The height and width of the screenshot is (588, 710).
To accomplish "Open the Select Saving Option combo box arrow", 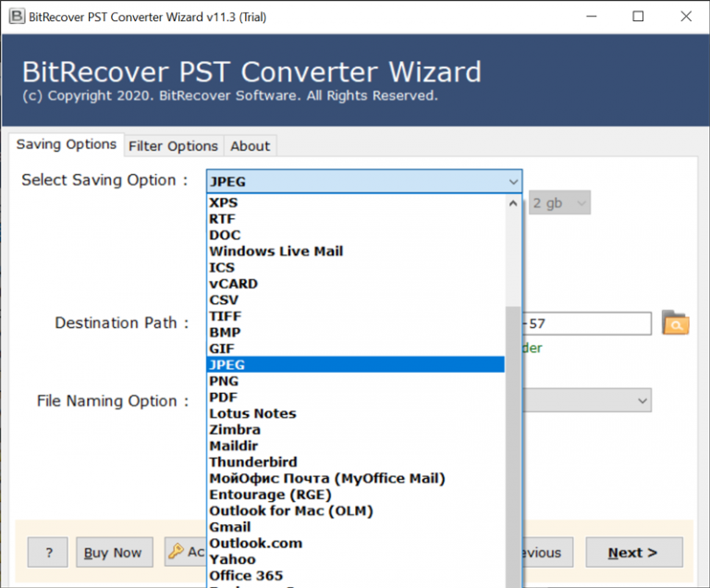I will click(513, 181).
